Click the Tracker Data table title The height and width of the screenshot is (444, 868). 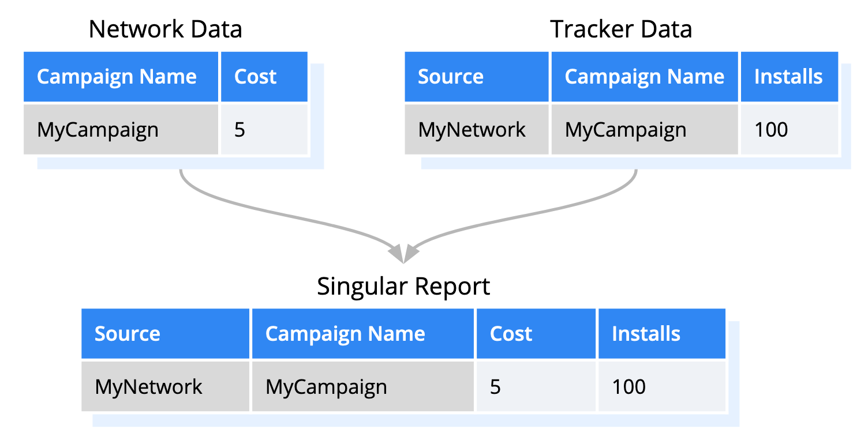point(621,29)
